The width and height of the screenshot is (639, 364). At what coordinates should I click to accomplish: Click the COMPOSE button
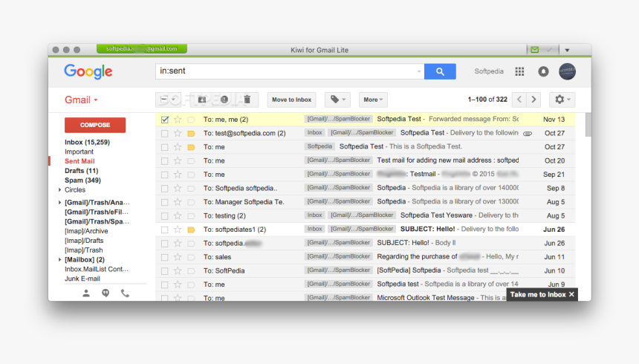95,125
